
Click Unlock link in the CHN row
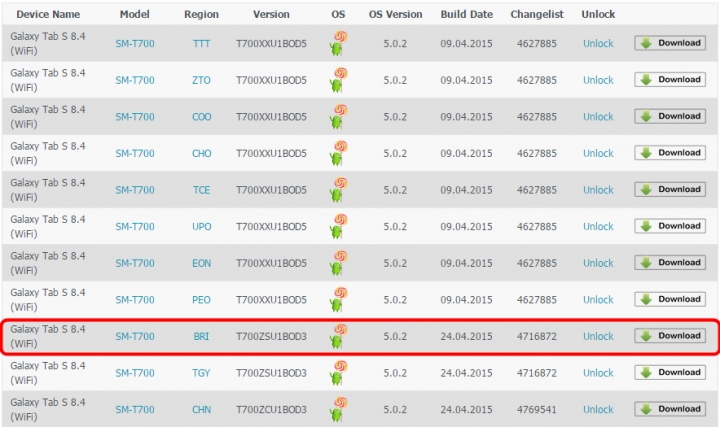click(x=598, y=410)
